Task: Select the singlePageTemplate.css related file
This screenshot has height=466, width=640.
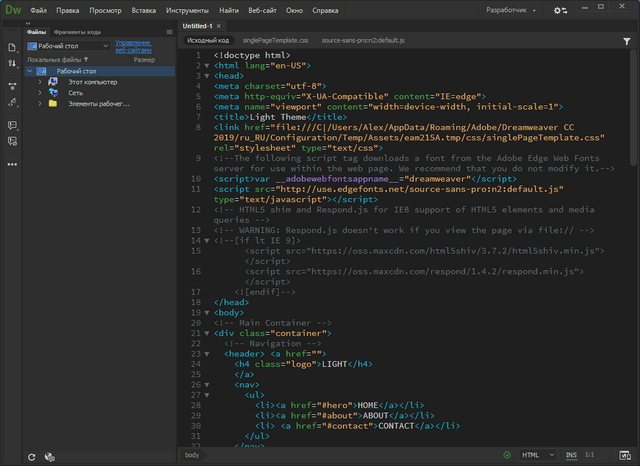Action: click(275, 39)
